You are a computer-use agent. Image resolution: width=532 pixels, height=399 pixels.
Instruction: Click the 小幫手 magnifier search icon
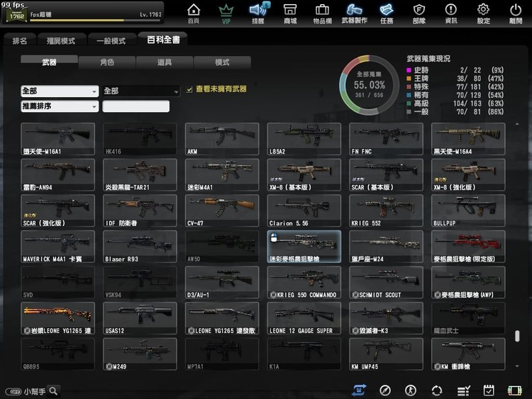pyautogui.click(x=53, y=391)
